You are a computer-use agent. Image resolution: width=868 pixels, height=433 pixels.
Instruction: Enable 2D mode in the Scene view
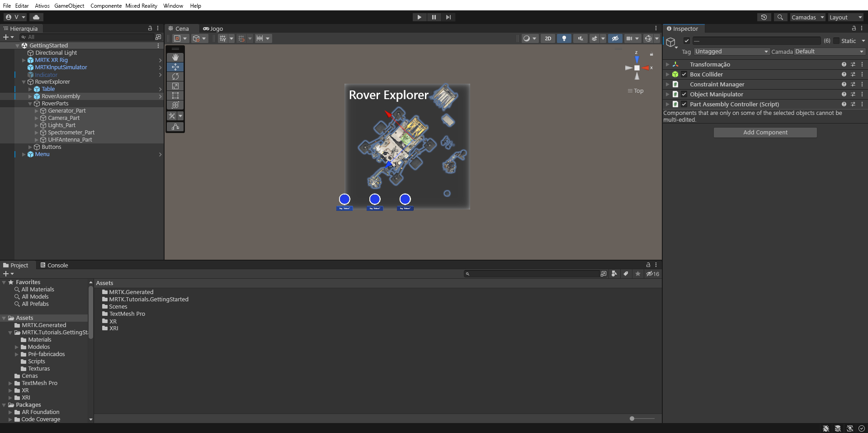(547, 38)
